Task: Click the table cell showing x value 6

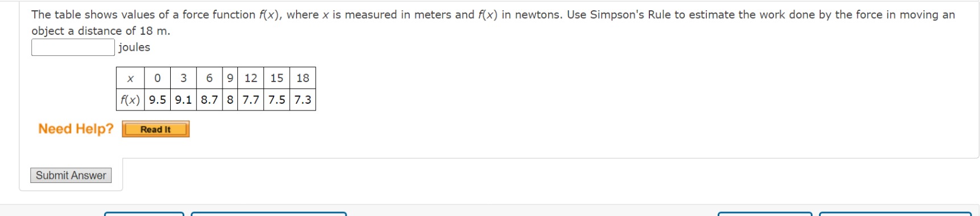Action: 209,78
